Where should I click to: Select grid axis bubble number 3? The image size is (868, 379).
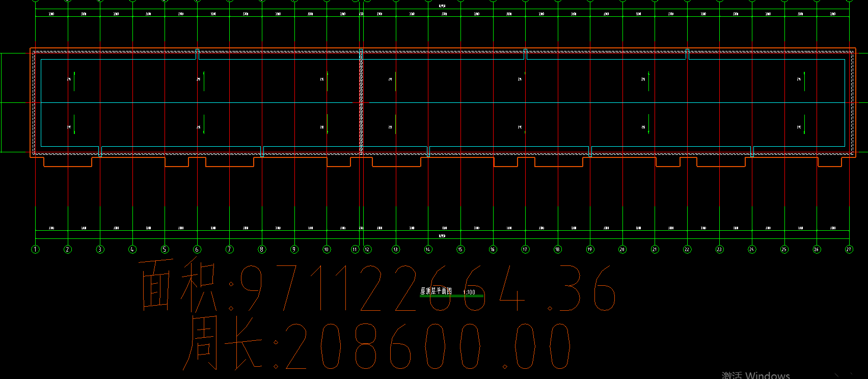pos(100,249)
